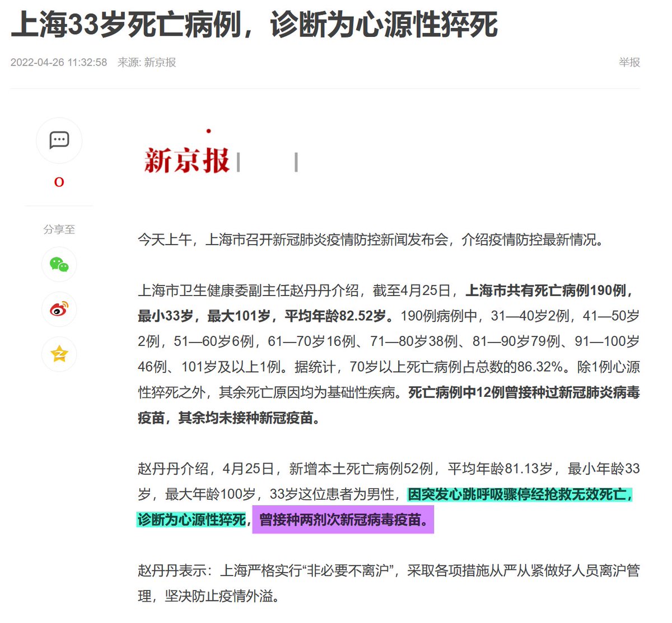The height and width of the screenshot is (623, 672).
Task: Click the purple highlighted text 曾接种两剂次新冠病毒疫苗
Action: [x=343, y=519]
